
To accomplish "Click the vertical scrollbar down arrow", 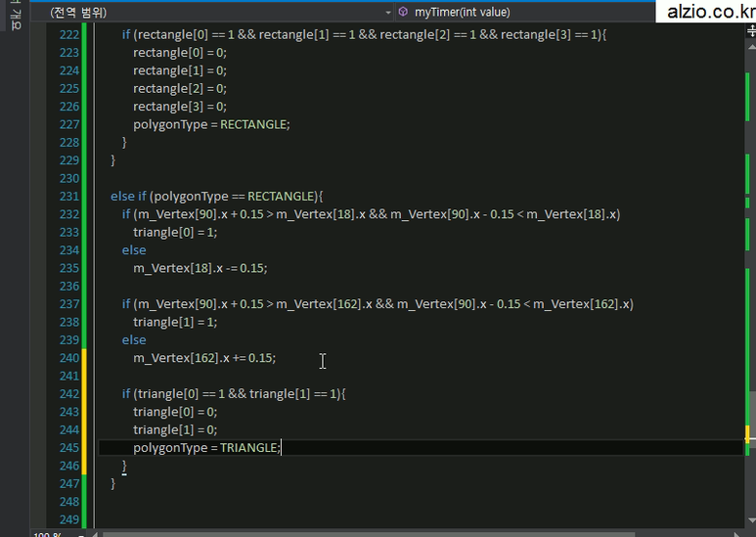I will pyautogui.click(x=751, y=520).
